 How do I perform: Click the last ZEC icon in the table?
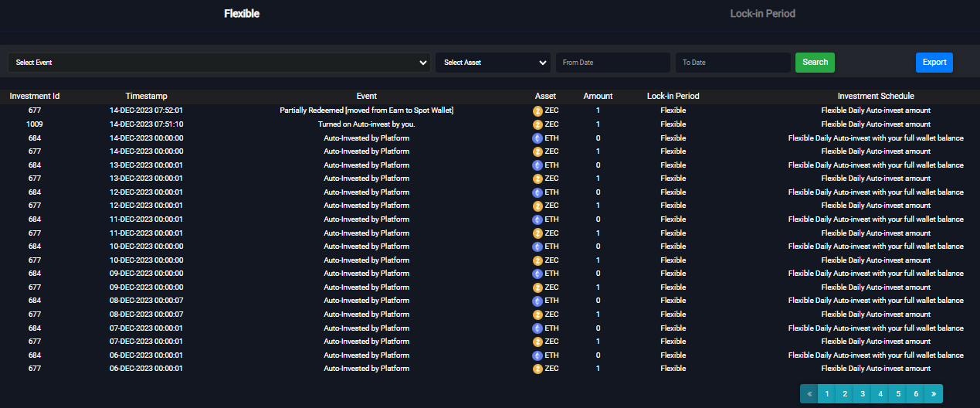[x=537, y=369]
